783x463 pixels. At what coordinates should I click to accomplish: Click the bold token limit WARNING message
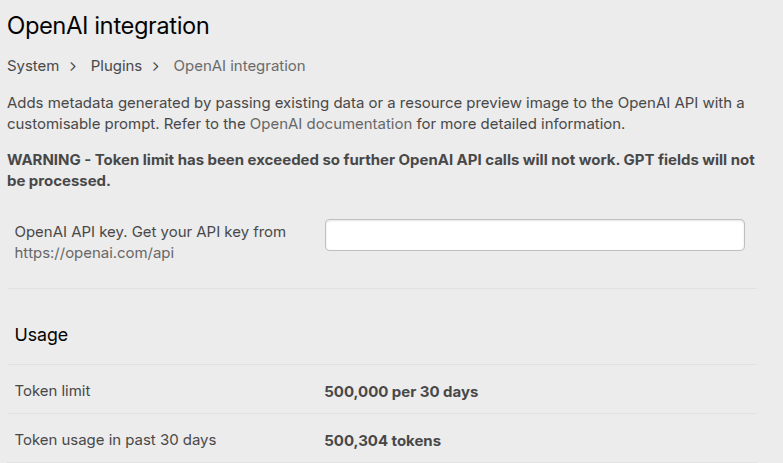tap(380, 160)
